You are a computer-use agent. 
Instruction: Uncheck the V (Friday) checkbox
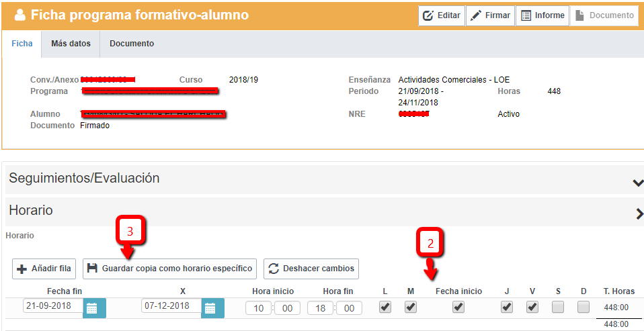pos(532,307)
